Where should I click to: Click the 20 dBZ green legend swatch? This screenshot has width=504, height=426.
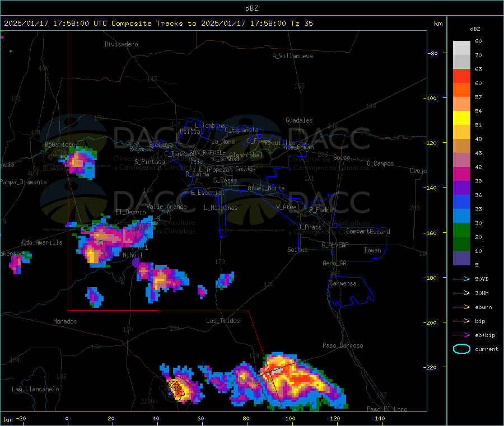[461, 230]
